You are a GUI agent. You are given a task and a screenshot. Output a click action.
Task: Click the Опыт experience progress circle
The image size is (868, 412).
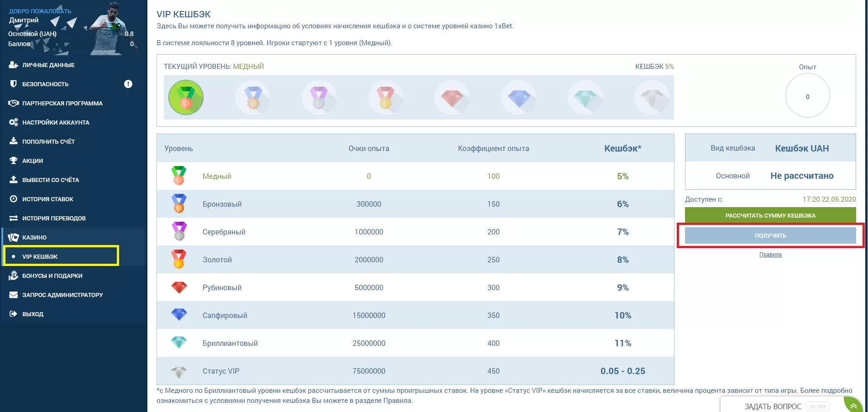click(x=807, y=96)
